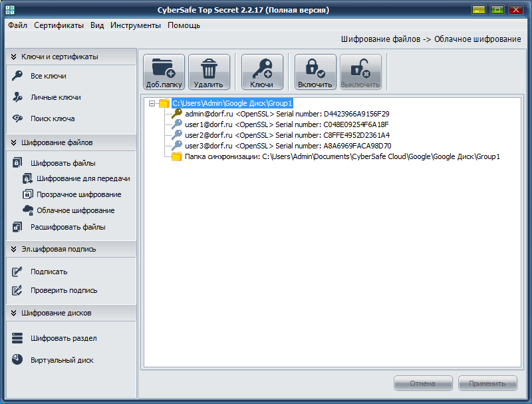Image resolution: width=532 pixels, height=404 pixels.
Task: Select Шифровать раздел sidebar item
Action: pos(63,338)
